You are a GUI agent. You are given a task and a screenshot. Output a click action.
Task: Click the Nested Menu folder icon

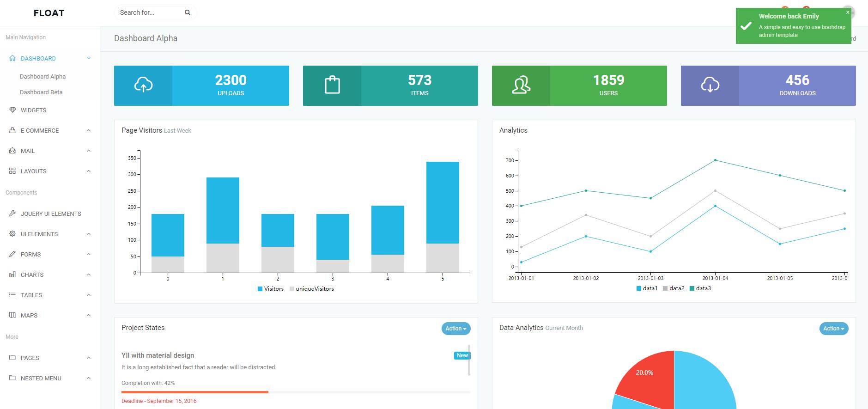[12, 378]
